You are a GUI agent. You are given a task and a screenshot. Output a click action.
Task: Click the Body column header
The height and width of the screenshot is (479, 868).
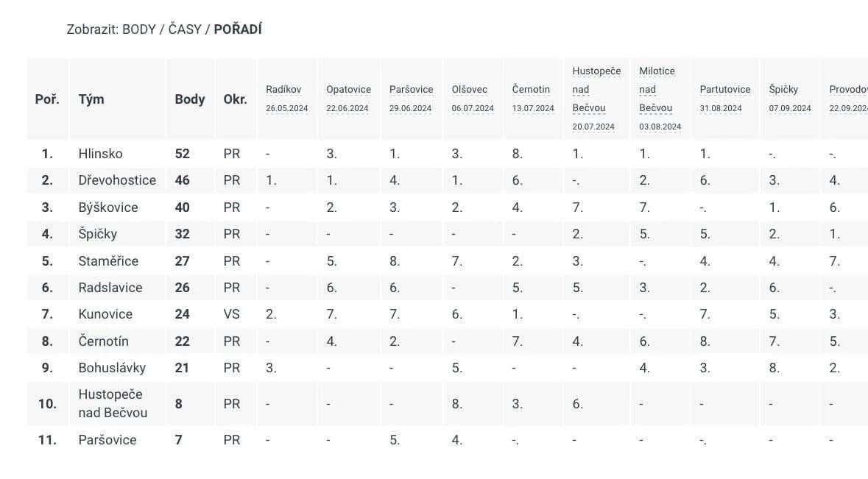[190, 99]
